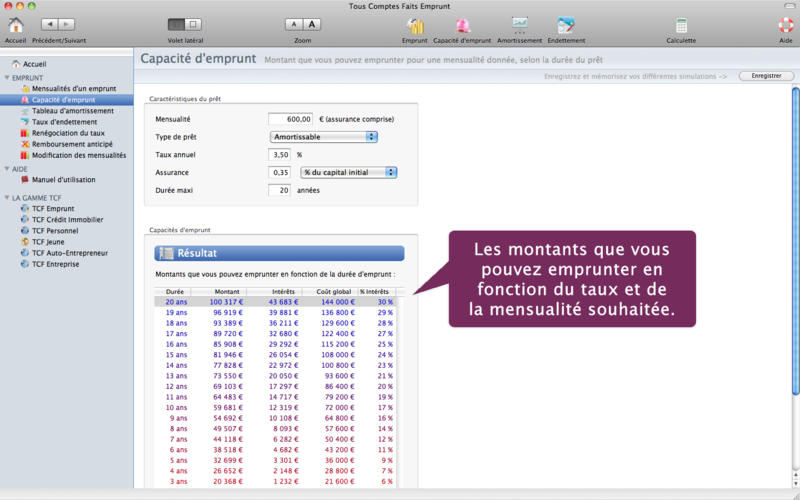The image size is (800, 500).
Task: Click the Enregistrer button
Action: [766, 76]
